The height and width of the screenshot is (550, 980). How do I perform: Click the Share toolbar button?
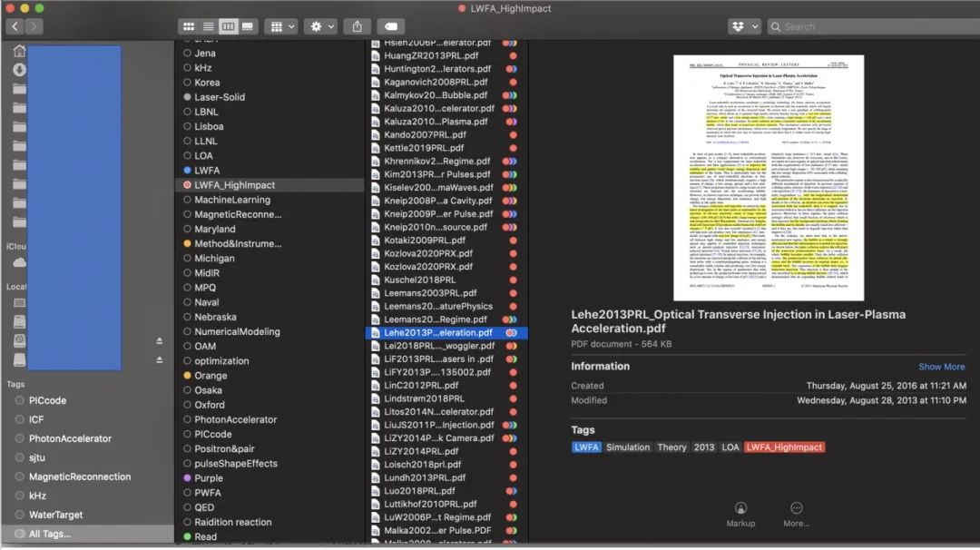[357, 27]
